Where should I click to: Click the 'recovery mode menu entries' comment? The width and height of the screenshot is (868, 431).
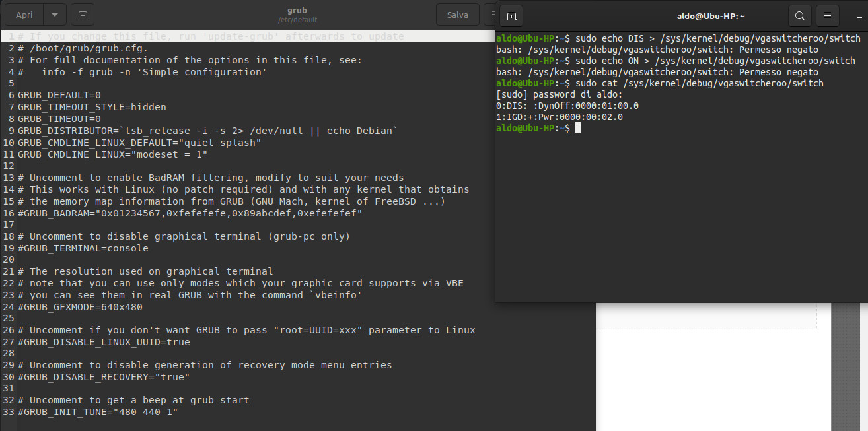click(x=205, y=365)
